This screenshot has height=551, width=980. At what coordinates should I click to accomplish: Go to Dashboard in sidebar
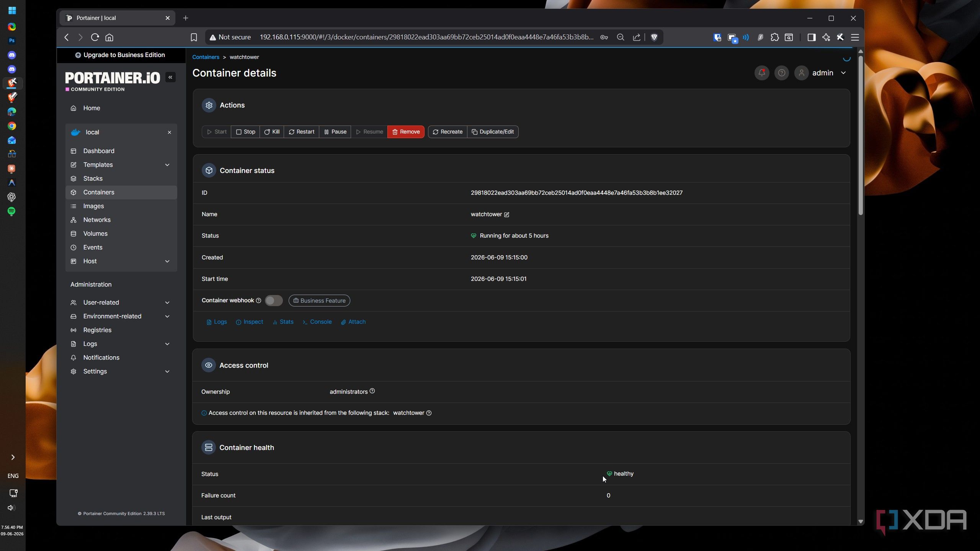(x=121, y=151)
